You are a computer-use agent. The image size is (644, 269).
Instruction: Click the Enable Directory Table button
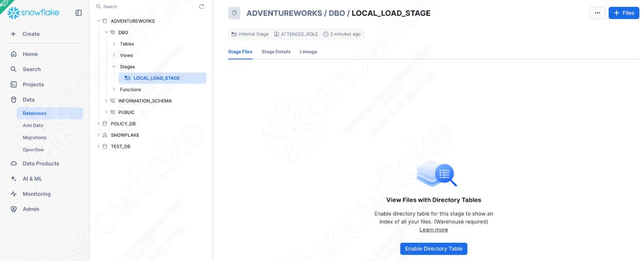(x=434, y=249)
